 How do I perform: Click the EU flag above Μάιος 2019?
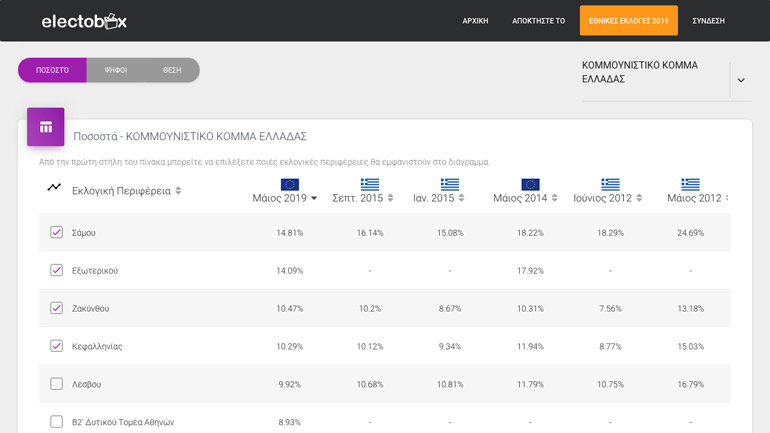click(290, 184)
